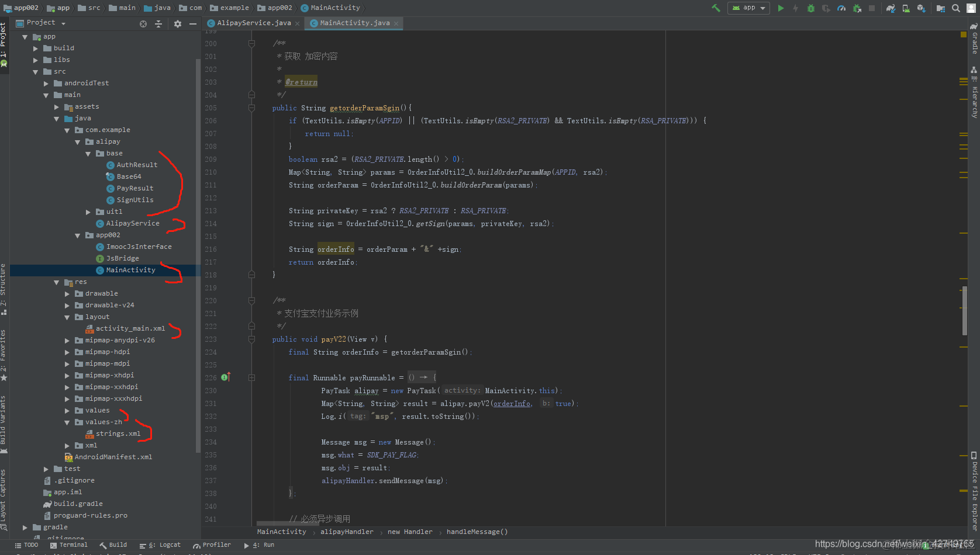
Task: Open the Favorites side panel
Action: point(4,355)
